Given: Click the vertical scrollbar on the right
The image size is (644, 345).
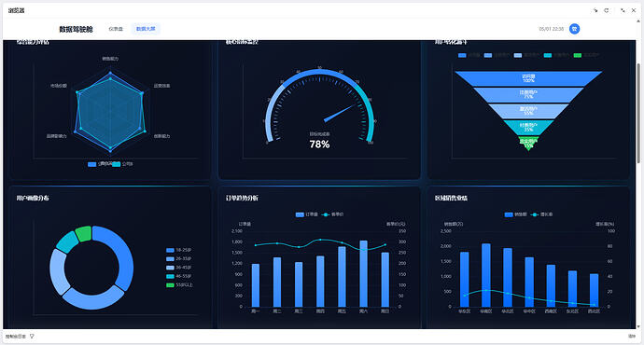Looking at the screenshot, I should [638, 113].
